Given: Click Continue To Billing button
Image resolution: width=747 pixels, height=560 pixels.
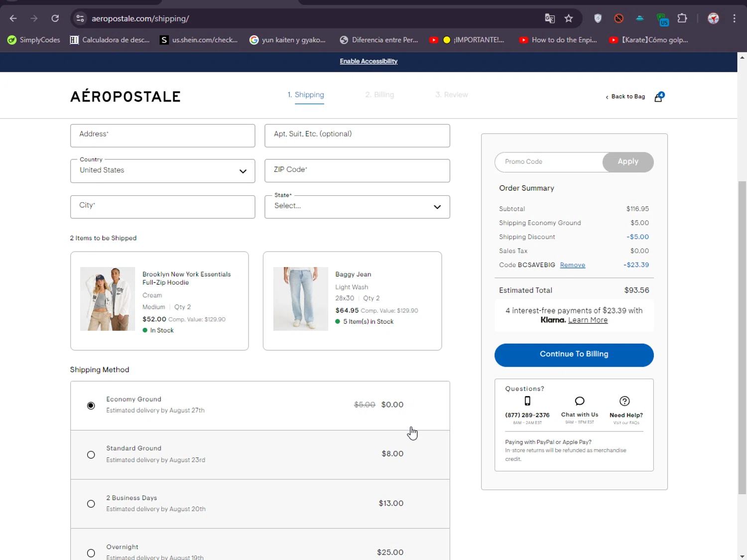Looking at the screenshot, I should point(574,355).
